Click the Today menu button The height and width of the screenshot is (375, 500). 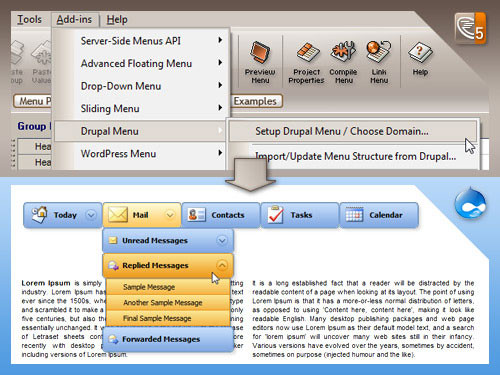tap(63, 215)
